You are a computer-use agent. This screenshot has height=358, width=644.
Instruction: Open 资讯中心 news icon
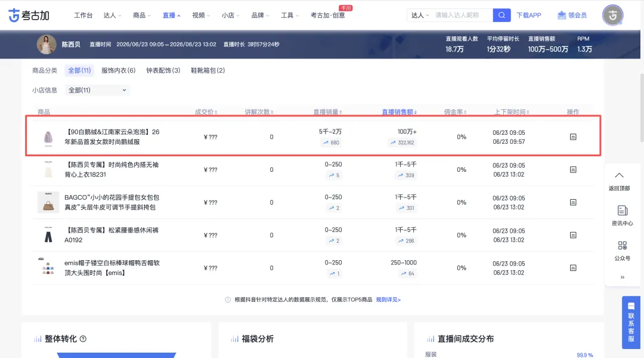622,211
